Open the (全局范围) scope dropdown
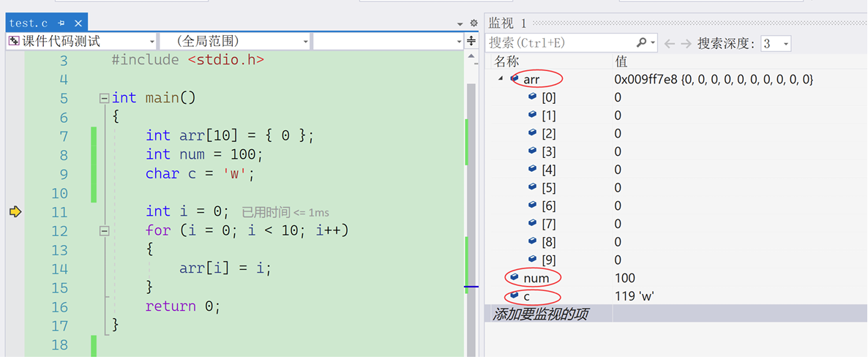The image size is (868, 362). coord(234,42)
